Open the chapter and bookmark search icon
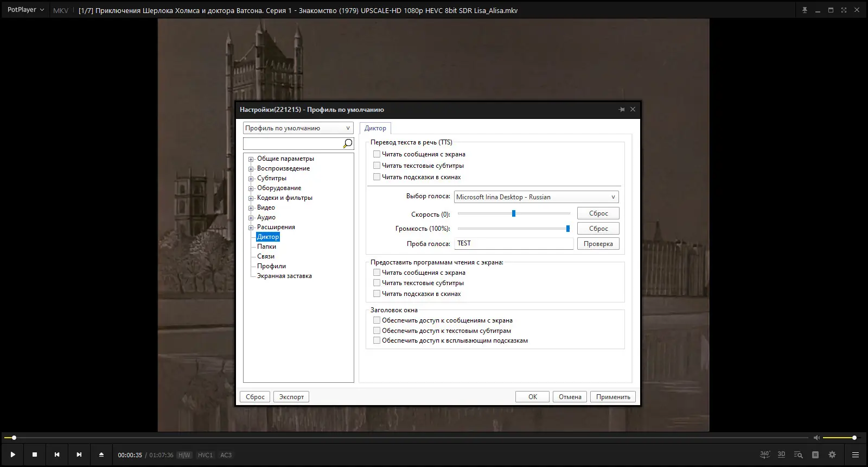Screen dimensions: 868x467 pyautogui.click(x=799, y=455)
